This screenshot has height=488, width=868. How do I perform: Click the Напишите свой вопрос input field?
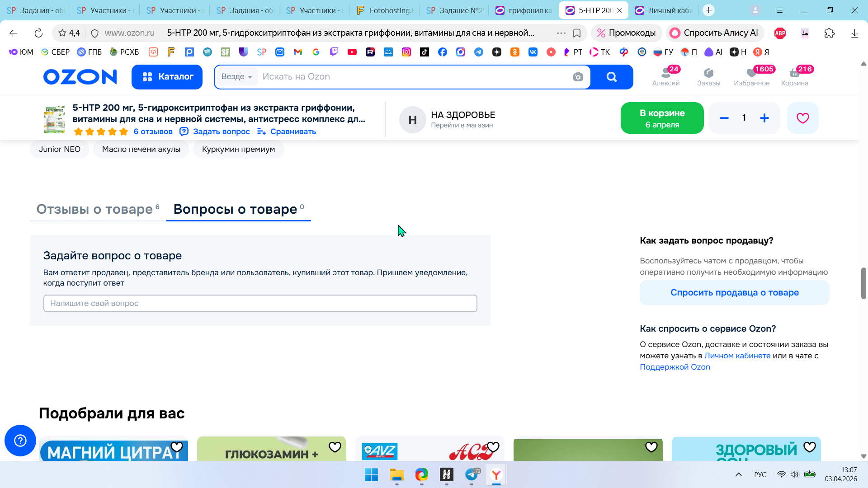pyautogui.click(x=260, y=303)
